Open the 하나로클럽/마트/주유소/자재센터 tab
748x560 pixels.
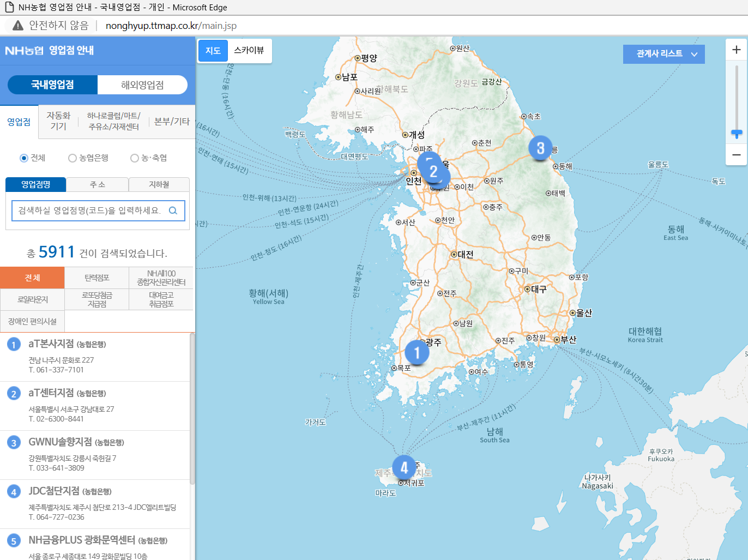113,121
